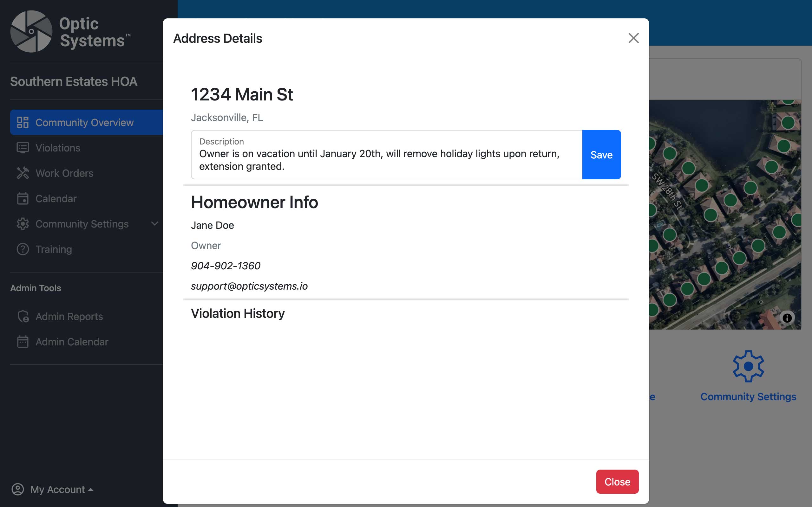Click the Optic Systems logo icon
Viewport: 812px width, 507px height.
(x=31, y=31)
